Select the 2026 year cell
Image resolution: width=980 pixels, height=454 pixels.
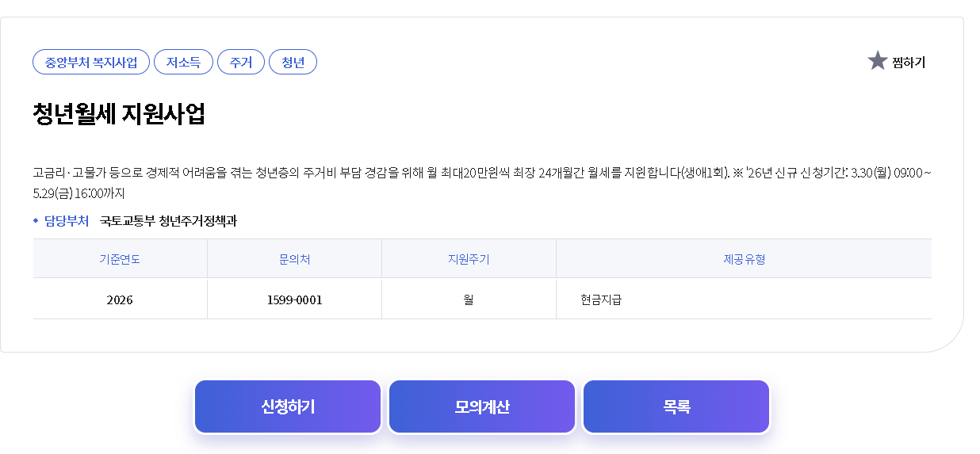[120, 300]
